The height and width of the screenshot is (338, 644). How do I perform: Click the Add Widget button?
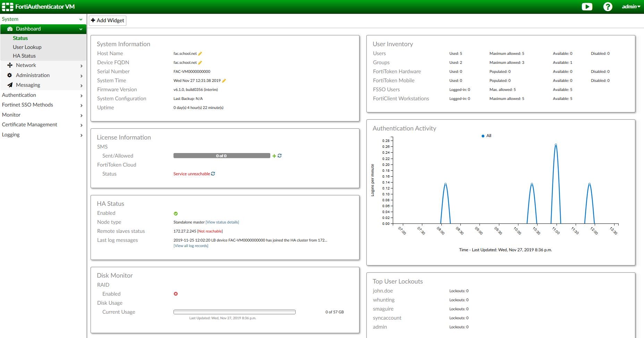[x=107, y=20]
